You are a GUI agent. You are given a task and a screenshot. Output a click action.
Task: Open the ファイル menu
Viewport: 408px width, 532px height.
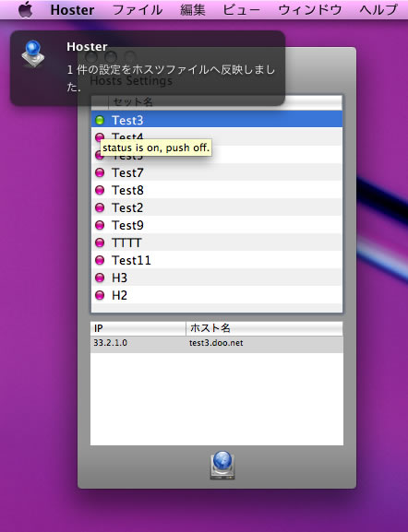click(138, 10)
